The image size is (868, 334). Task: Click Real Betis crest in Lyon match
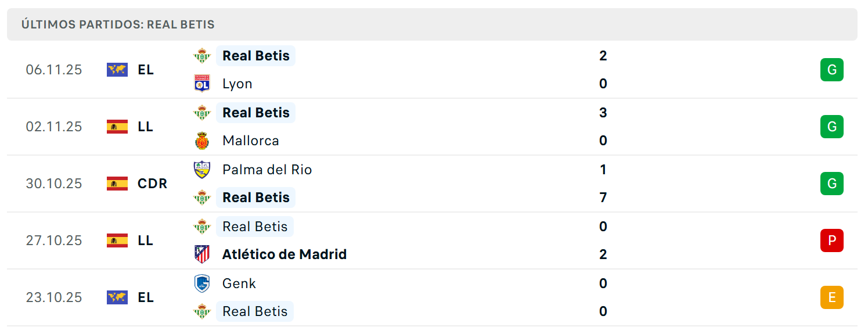(x=201, y=56)
